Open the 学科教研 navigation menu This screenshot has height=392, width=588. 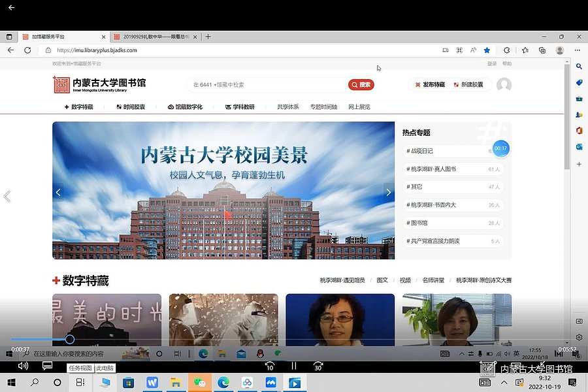coord(240,107)
